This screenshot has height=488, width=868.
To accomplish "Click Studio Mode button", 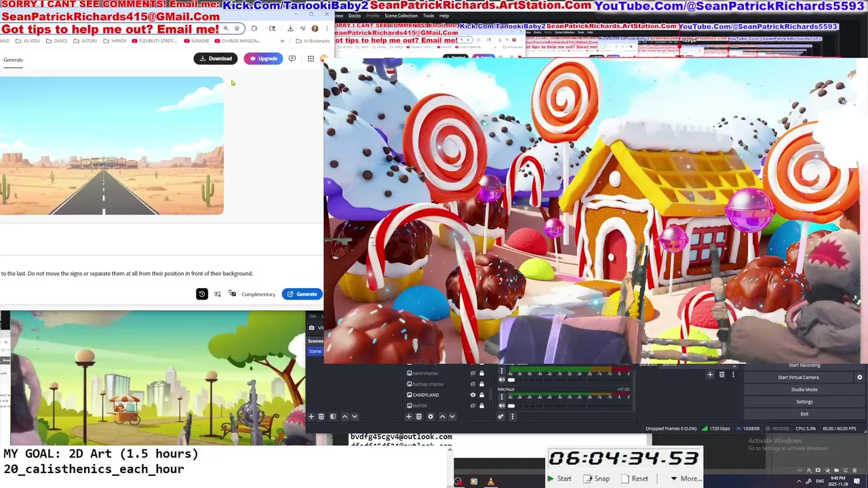I will coord(804,389).
